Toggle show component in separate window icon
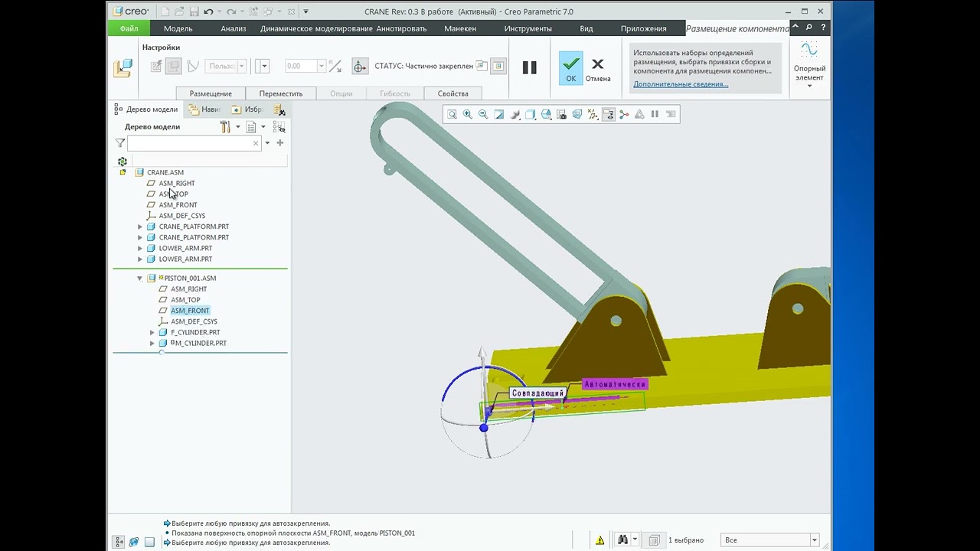This screenshot has width=980, height=551. [482, 66]
